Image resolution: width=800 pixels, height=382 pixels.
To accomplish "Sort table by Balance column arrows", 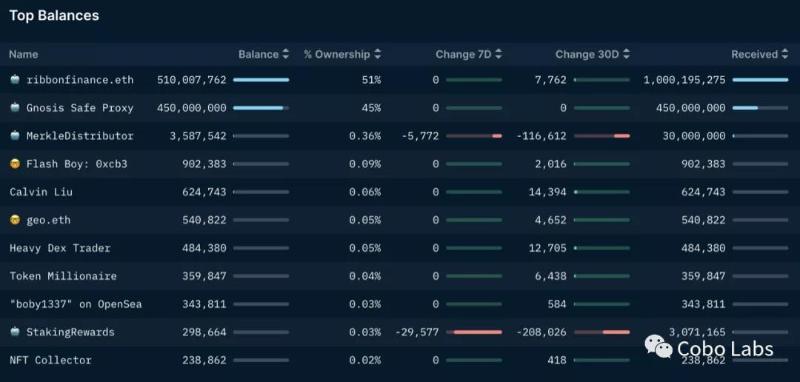I will click(x=286, y=54).
